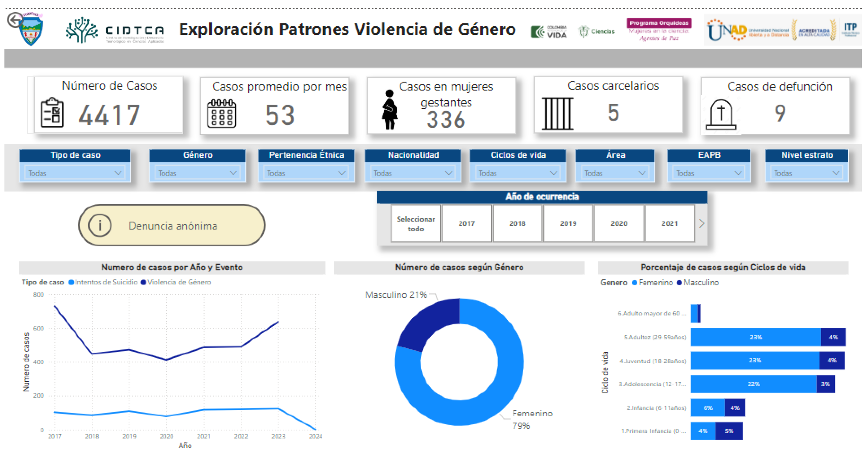Click the tombstone icon in Casos de defunción

coord(721,115)
